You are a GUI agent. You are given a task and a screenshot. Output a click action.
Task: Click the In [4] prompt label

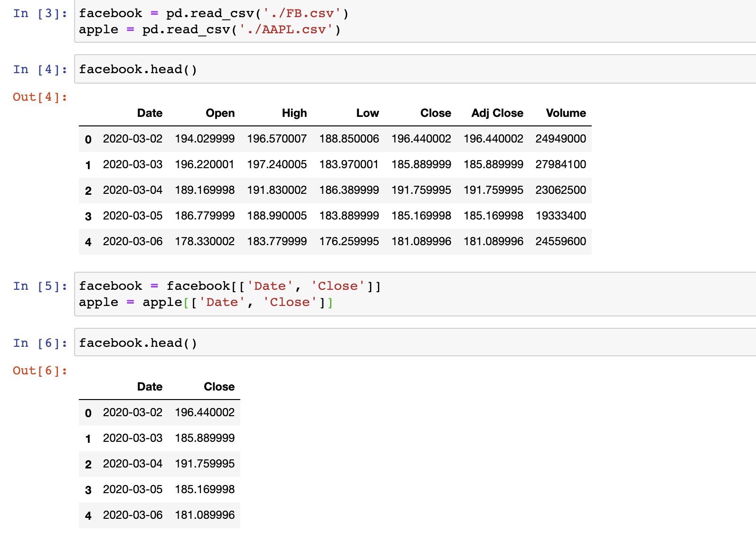coord(40,69)
